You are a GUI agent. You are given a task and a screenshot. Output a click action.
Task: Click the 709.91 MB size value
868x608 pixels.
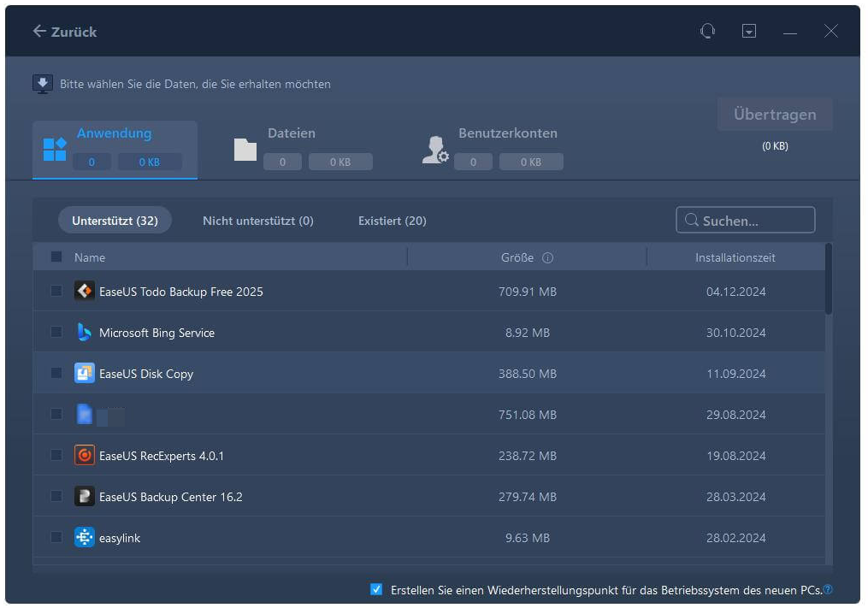click(x=528, y=292)
